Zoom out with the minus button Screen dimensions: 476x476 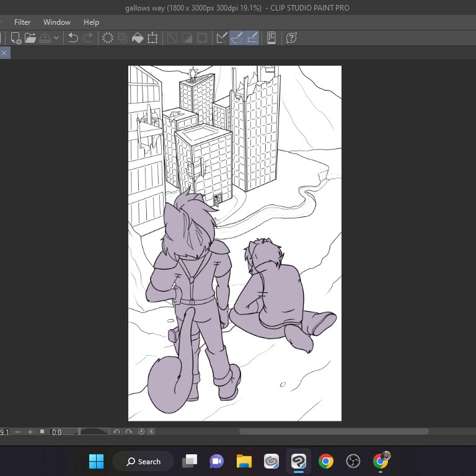coord(17,431)
